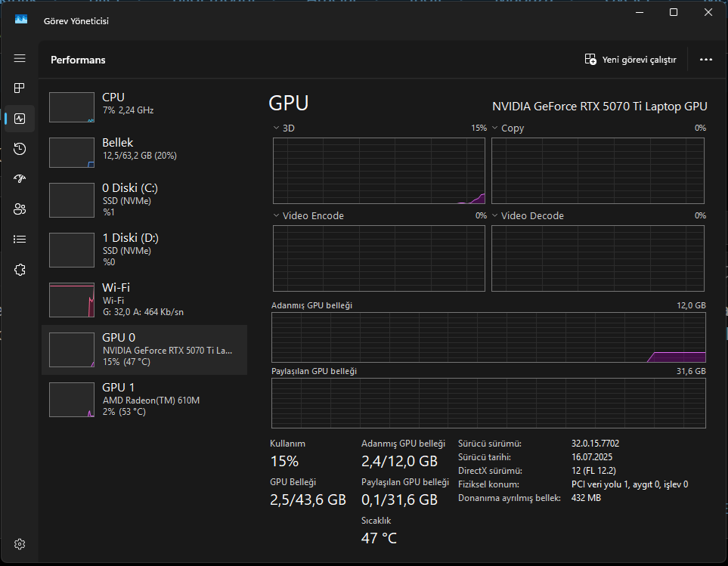Click driver date '16.07.2025'

tap(592, 457)
